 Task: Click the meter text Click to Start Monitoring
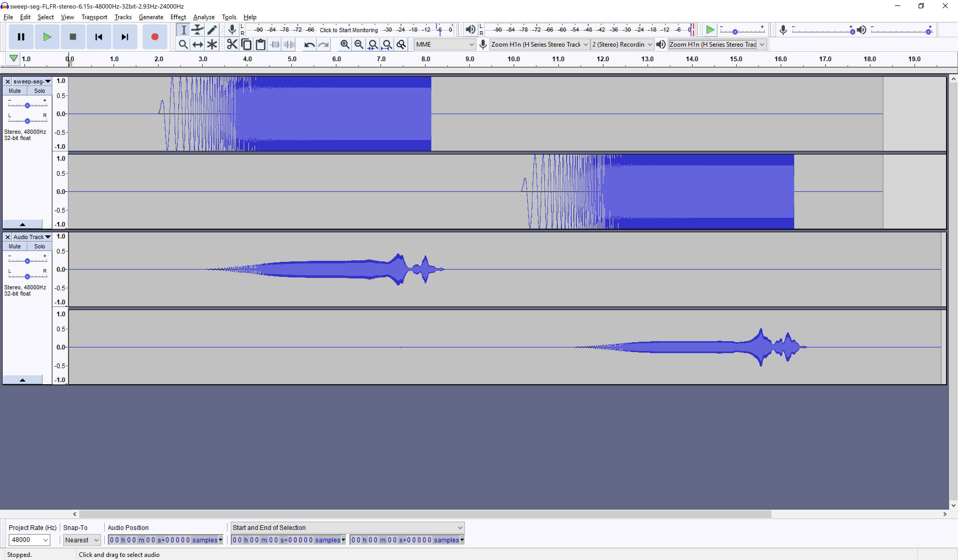(349, 30)
